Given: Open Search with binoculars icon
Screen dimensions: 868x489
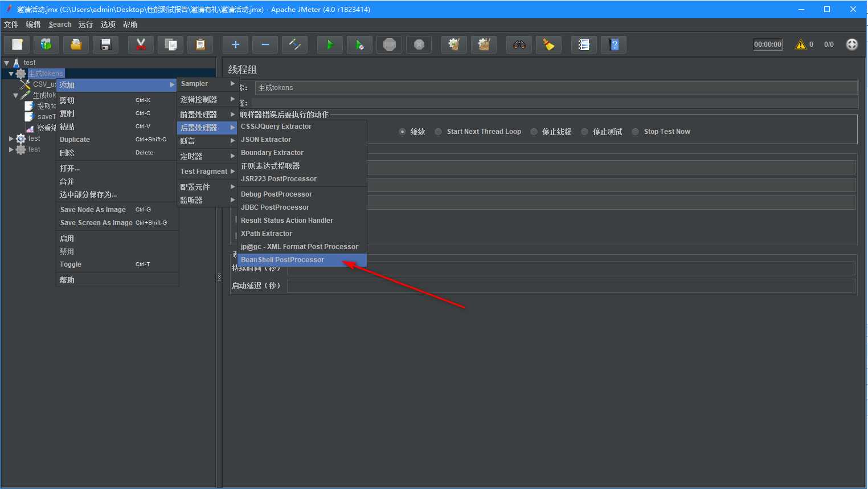Looking at the screenshot, I should pyautogui.click(x=519, y=44).
